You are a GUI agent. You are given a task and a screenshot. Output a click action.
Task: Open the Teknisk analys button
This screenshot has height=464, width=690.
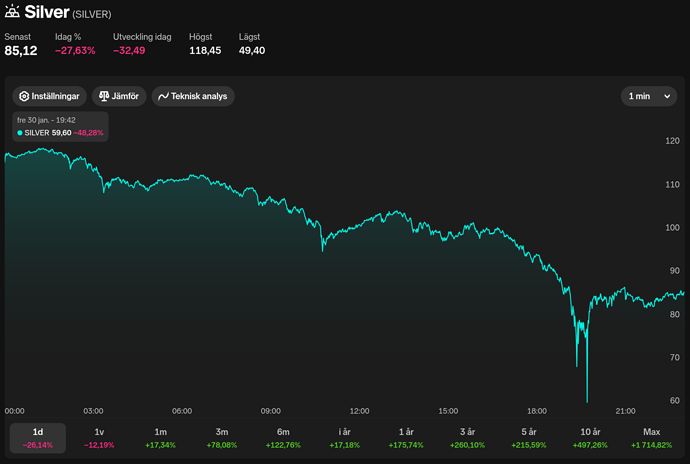pyautogui.click(x=193, y=96)
